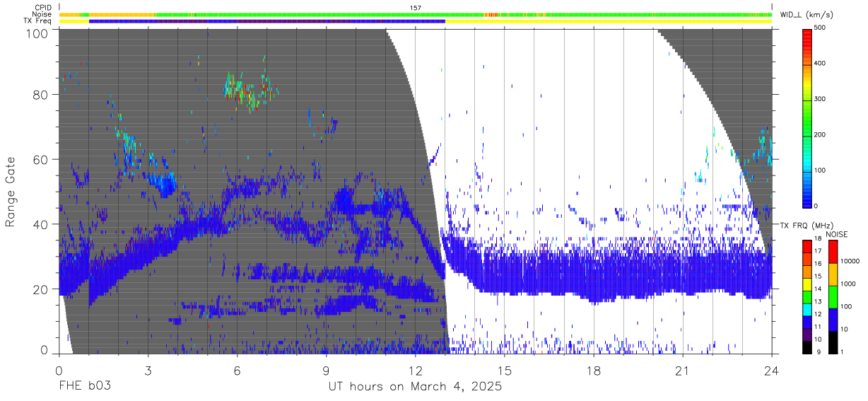Click the spectral width colorbar gradient
Image resolution: width=868 pixels, height=401 pixels.
click(808, 119)
